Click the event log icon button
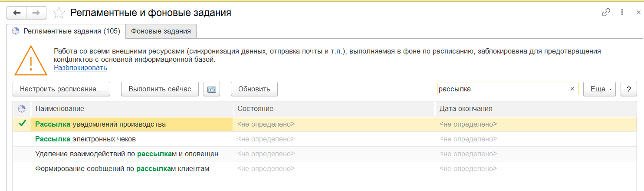 [212, 89]
